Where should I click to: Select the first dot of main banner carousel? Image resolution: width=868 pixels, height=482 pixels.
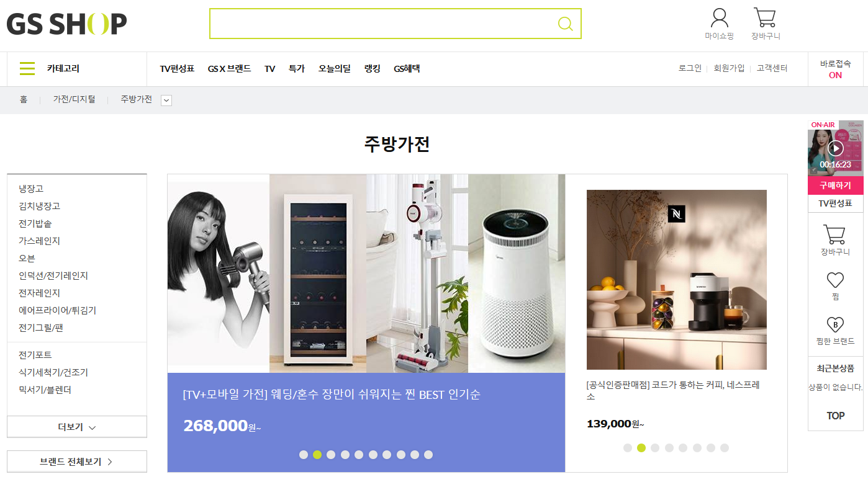tap(303, 455)
